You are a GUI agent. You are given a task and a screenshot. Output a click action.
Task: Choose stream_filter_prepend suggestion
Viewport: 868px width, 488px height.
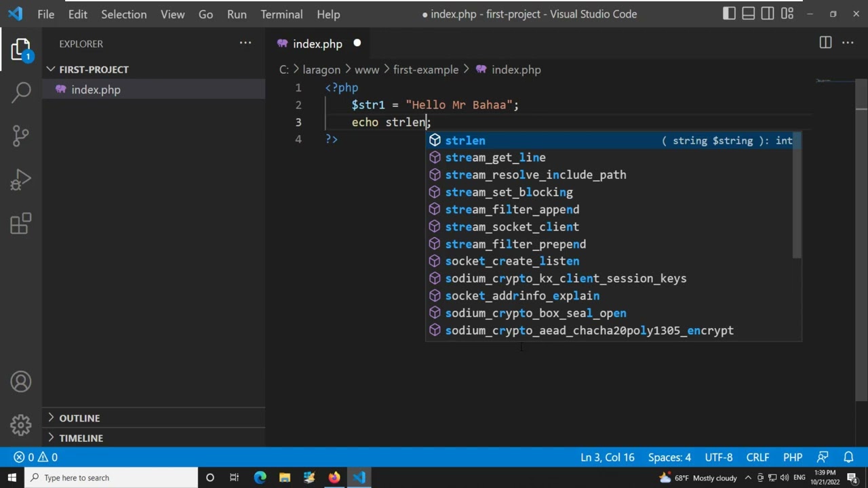click(x=609, y=244)
